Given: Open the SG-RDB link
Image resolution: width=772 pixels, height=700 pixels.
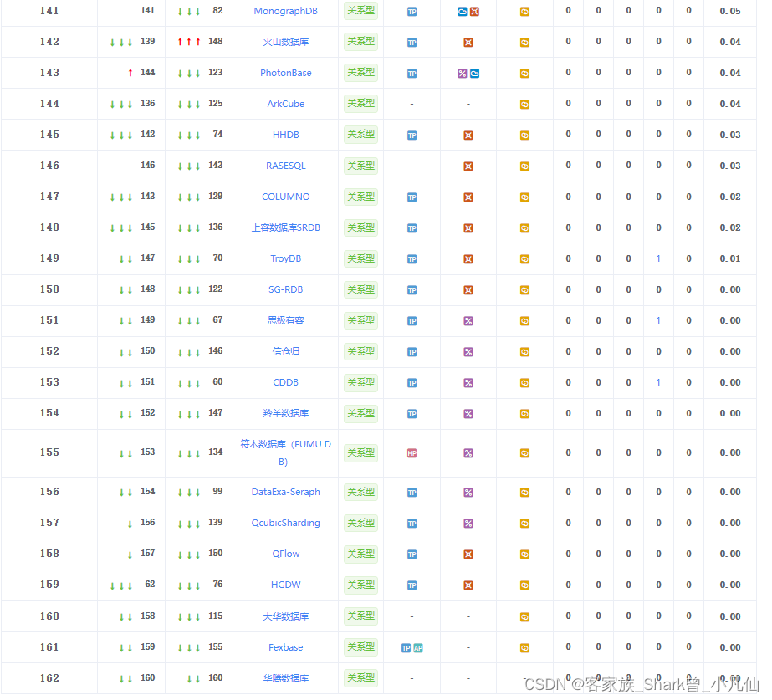Looking at the screenshot, I should [285, 290].
